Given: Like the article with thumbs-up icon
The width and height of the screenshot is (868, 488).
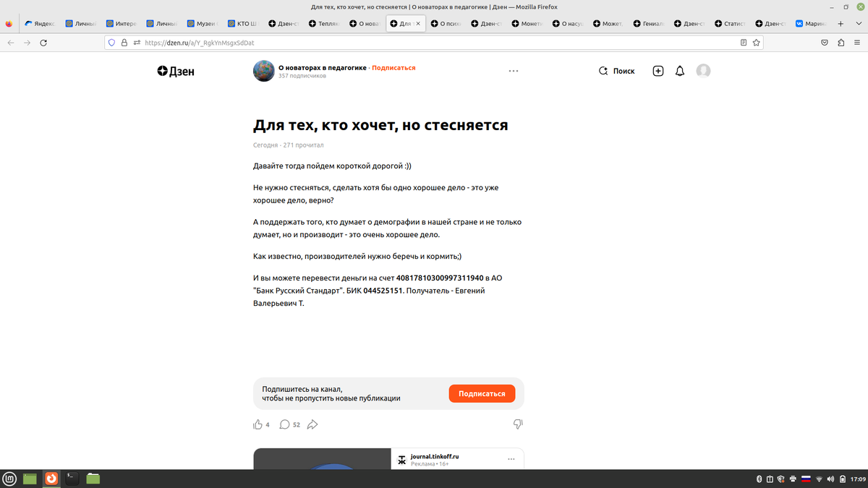Looking at the screenshot, I should pyautogui.click(x=258, y=424).
